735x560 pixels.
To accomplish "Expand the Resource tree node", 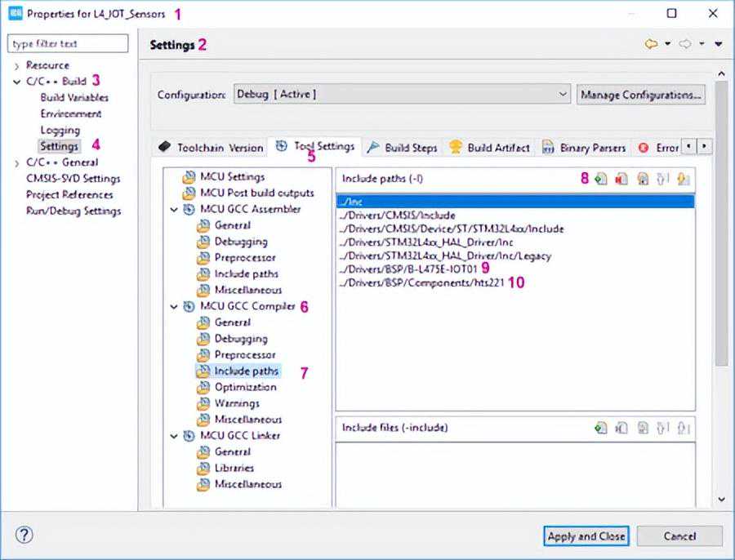I will tap(16, 65).
